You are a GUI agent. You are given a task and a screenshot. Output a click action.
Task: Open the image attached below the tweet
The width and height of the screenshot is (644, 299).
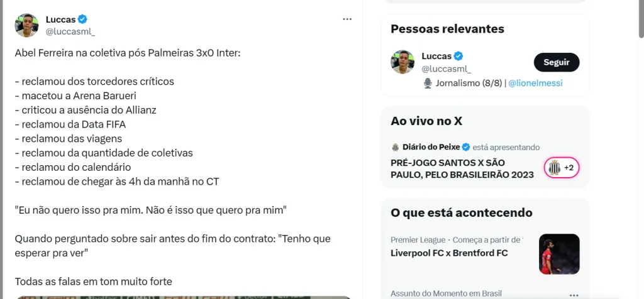click(182, 297)
